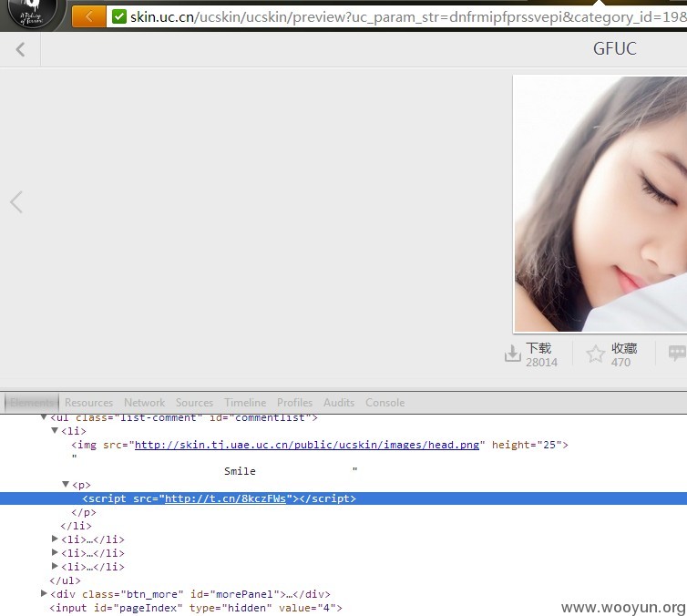Image resolution: width=687 pixels, height=616 pixels.
Task: Switch to the Network tab
Action: pyautogui.click(x=144, y=403)
